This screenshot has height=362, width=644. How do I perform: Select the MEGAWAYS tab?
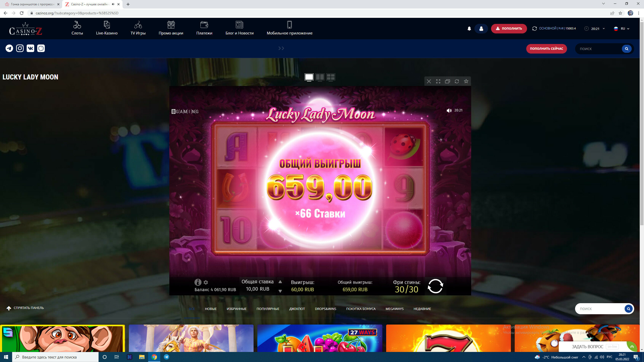(x=394, y=309)
